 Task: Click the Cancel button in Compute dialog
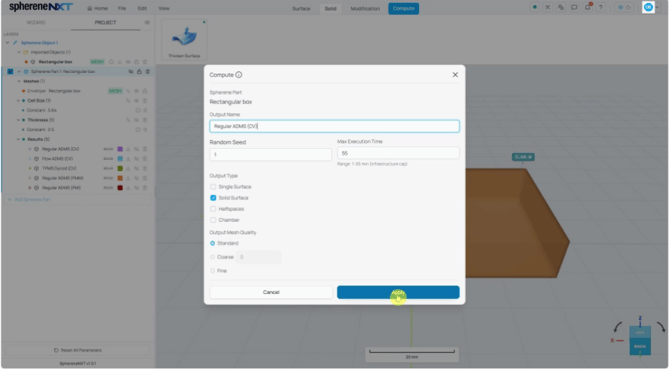point(271,292)
